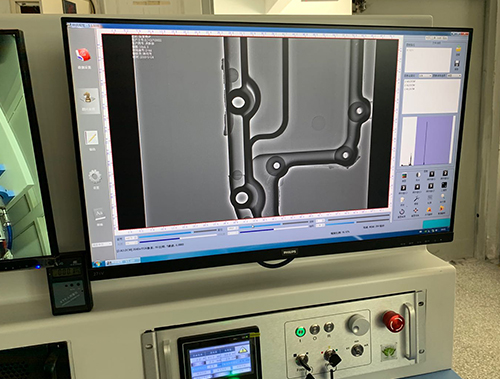Click the half-circle contrast icon

pos(418,175)
